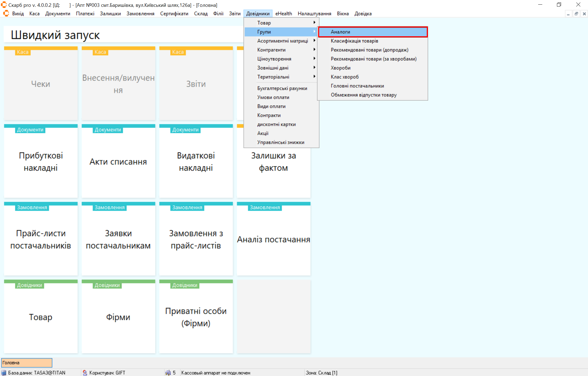Viewport: 588px width, 376px height.
Task: Launch the Аналіз постачання tile
Action: click(273, 239)
